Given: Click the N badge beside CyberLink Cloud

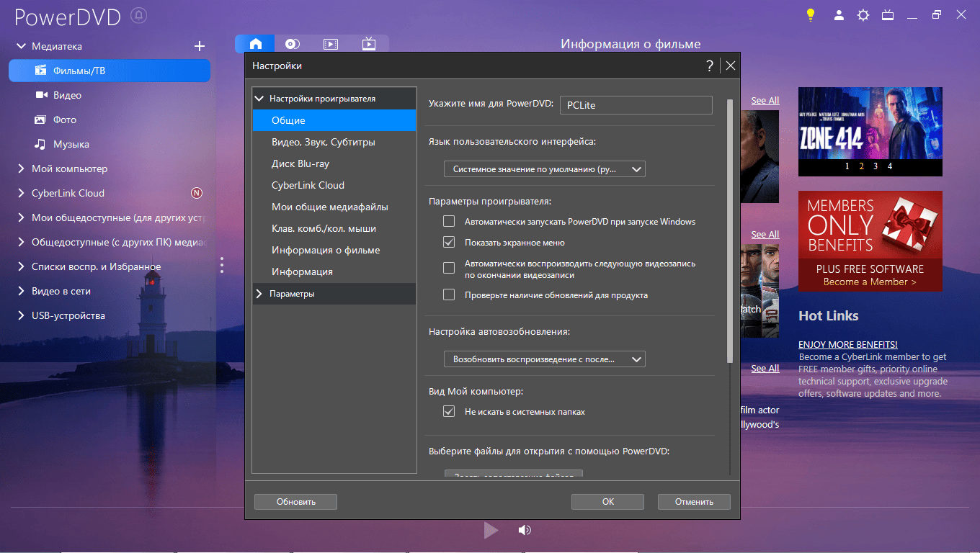Looking at the screenshot, I should point(197,193).
